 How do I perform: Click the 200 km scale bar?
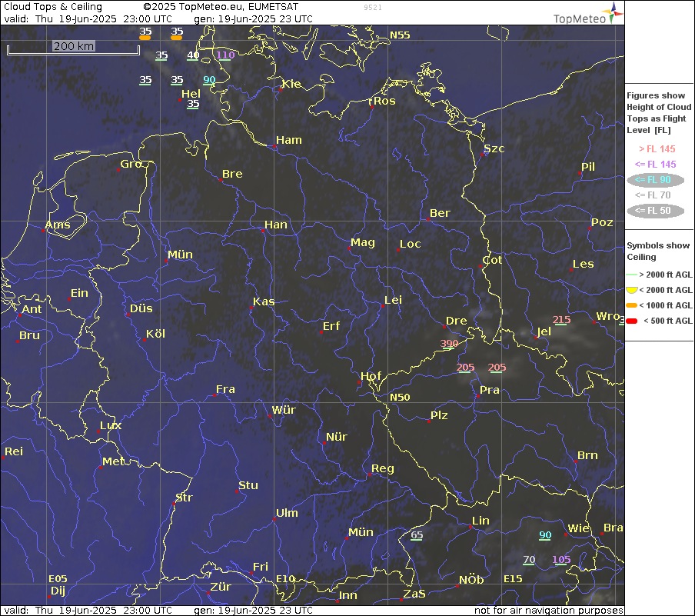[x=73, y=48]
